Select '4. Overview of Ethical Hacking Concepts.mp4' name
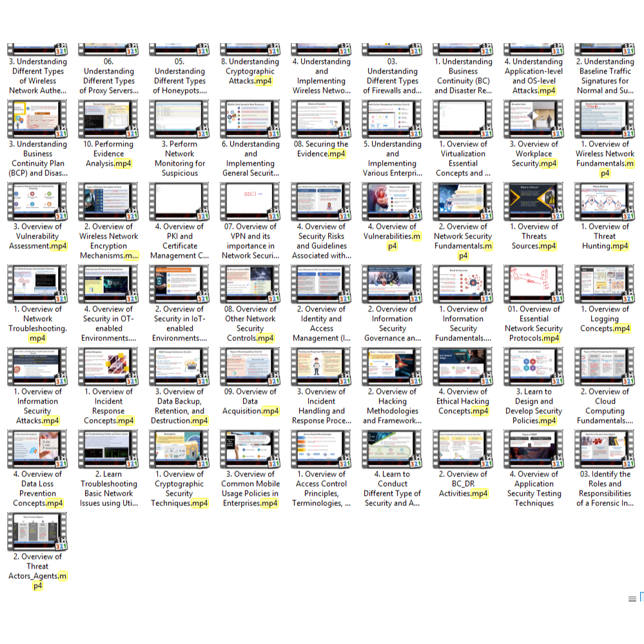This screenshot has height=644, width=644. [463, 401]
